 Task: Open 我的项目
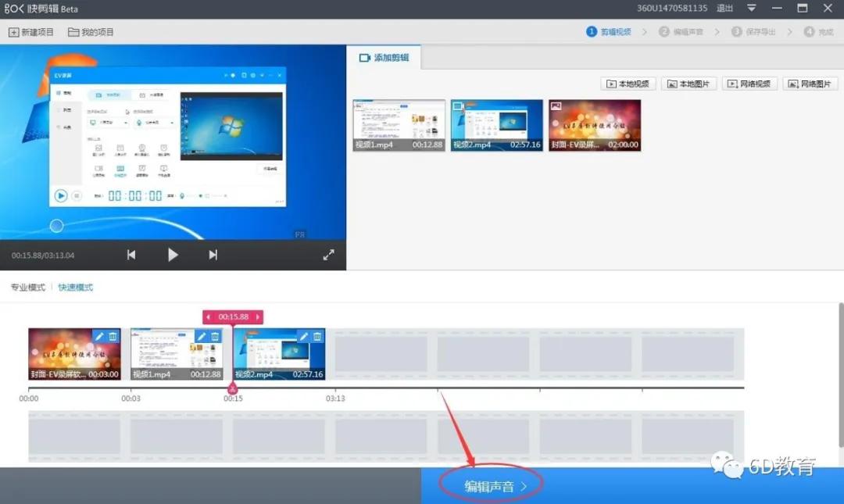[91, 32]
